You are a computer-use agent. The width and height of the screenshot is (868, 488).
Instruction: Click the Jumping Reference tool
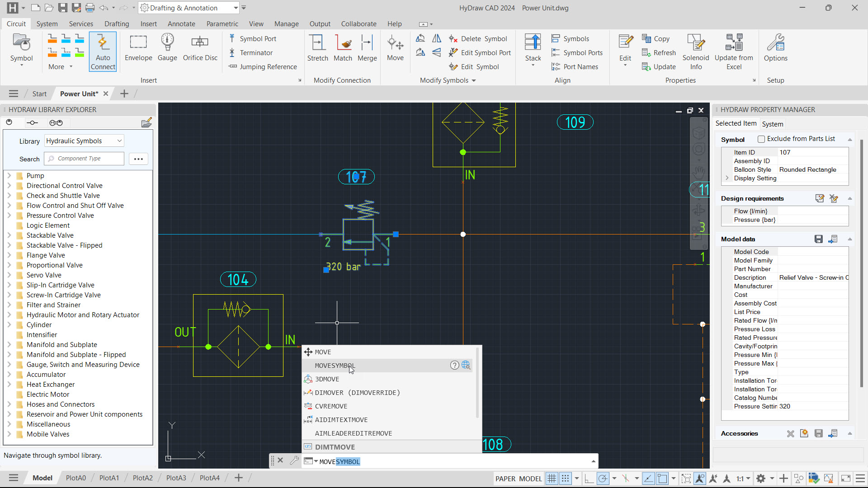(263, 67)
